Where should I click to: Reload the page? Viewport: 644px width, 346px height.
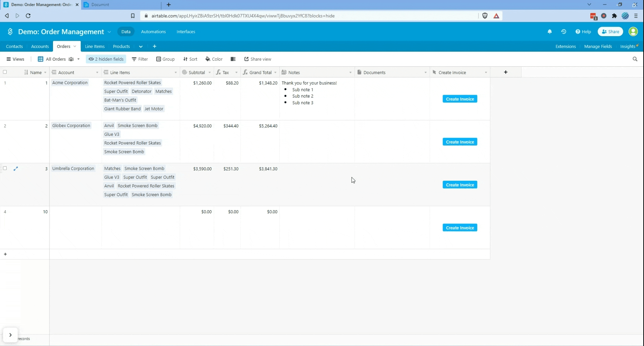(28, 16)
